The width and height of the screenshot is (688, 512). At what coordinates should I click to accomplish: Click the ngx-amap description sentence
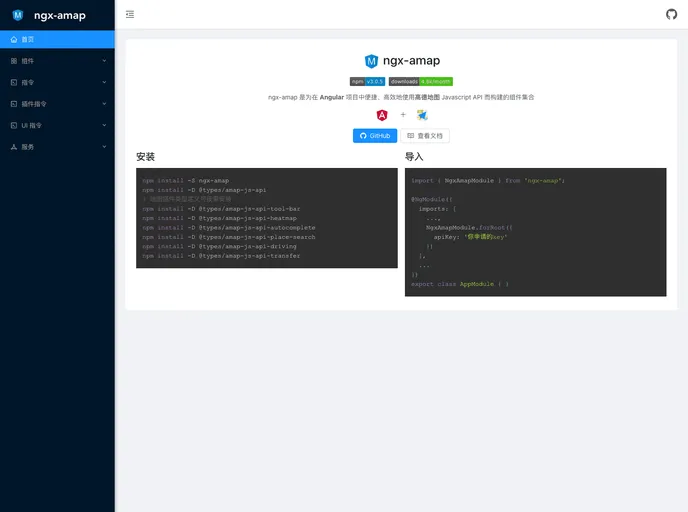401,97
